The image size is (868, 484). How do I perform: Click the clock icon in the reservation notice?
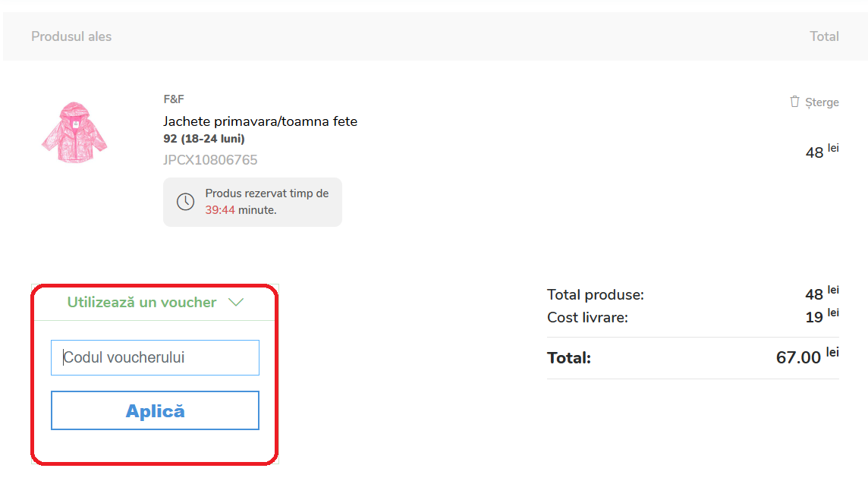pos(185,202)
